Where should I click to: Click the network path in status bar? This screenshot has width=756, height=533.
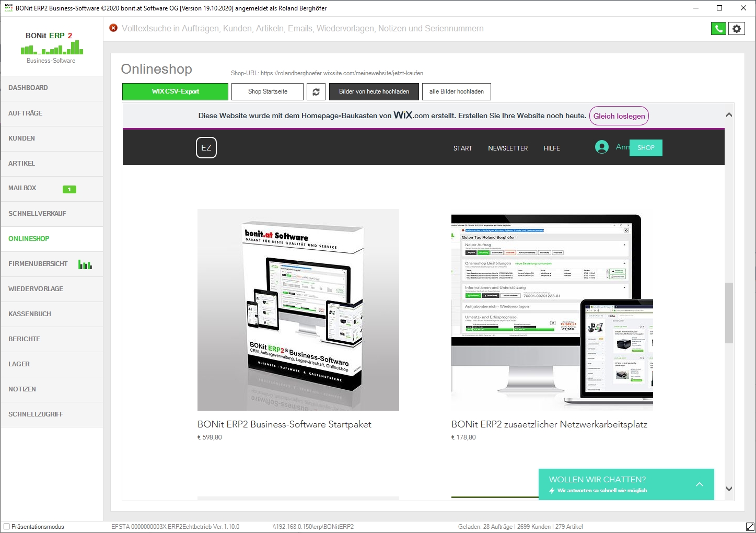pyautogui.click(x=313, y=527)
